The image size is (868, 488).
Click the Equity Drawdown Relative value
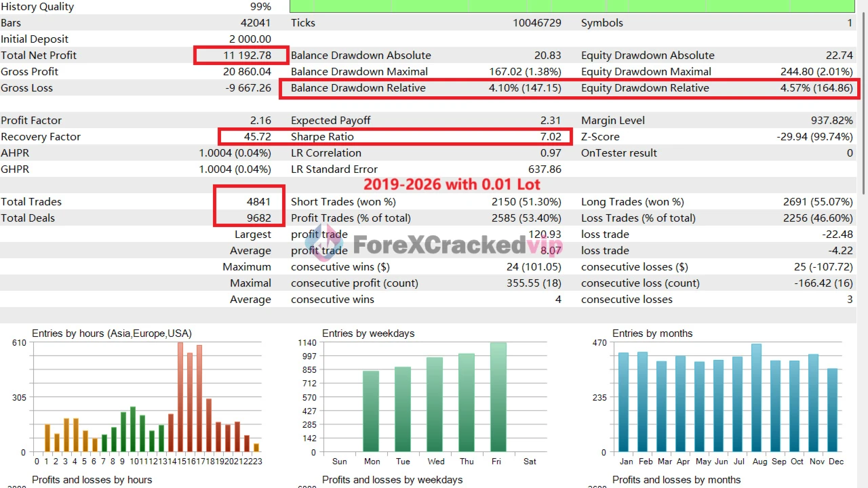(x=816, y=88)
